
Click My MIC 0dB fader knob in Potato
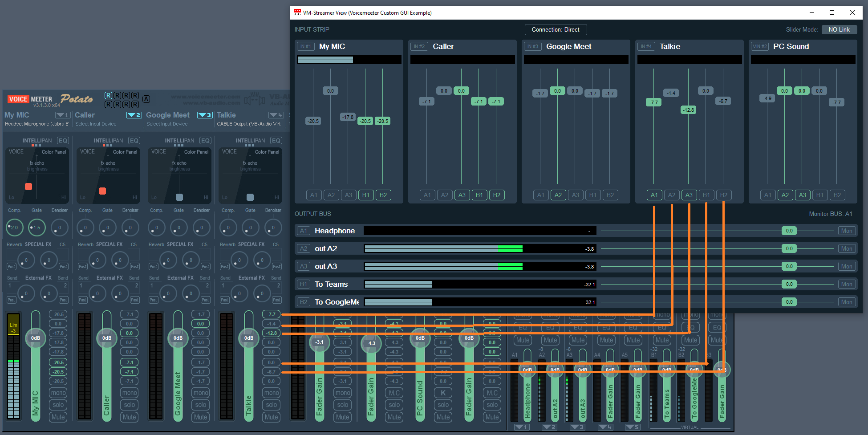(36, 338)
